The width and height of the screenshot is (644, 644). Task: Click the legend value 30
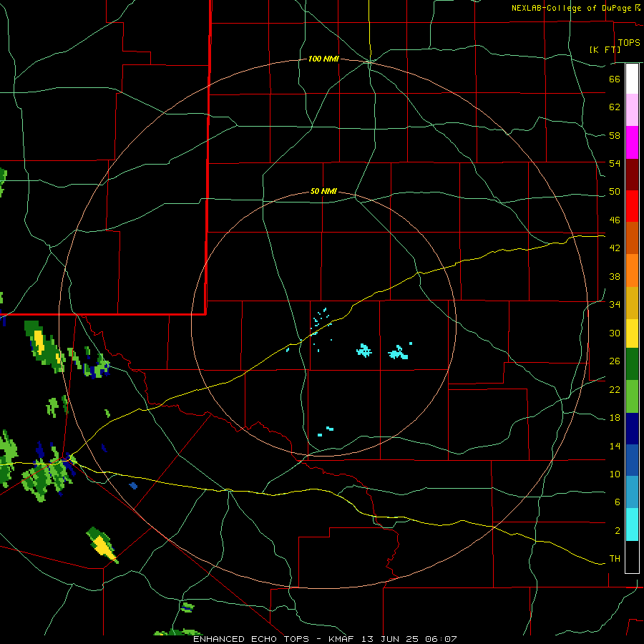615,333
